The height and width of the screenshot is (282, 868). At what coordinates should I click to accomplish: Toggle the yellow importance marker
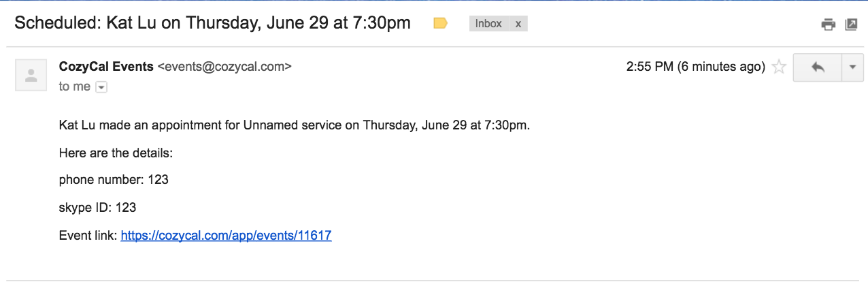[x=440, y=23]
